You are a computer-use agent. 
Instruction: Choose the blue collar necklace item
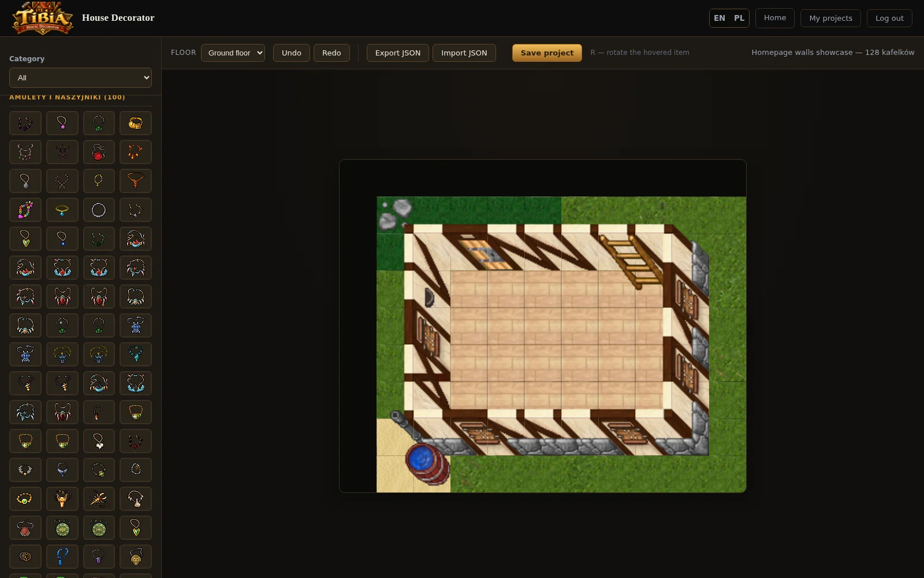point(62,470)
